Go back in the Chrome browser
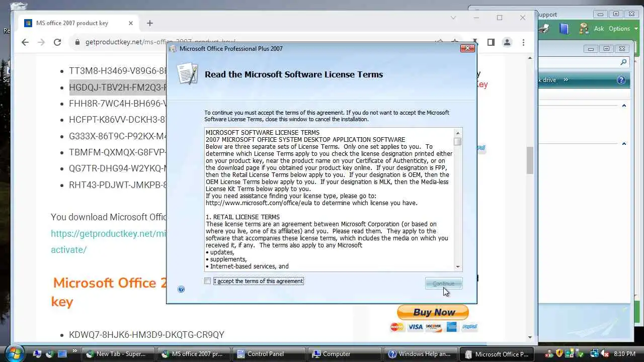Screen dimensions: 644x362 [25, 42]
